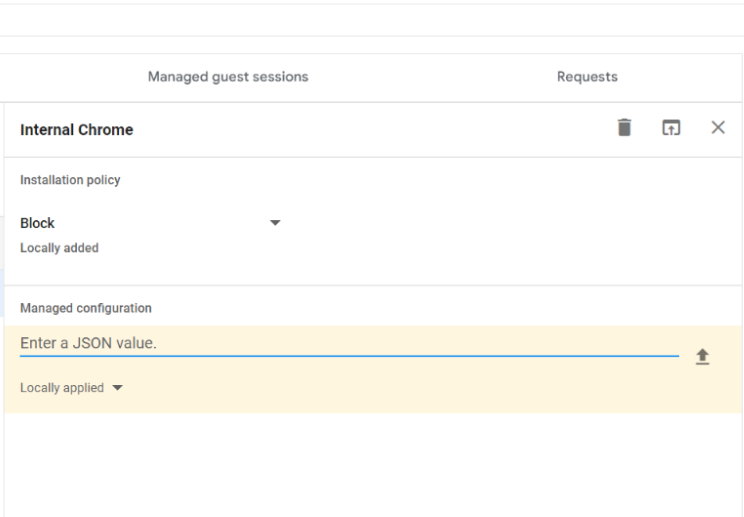The image size is (744, 517).
Task: Click the Managed configuration heading
Action: coord(86,309)
